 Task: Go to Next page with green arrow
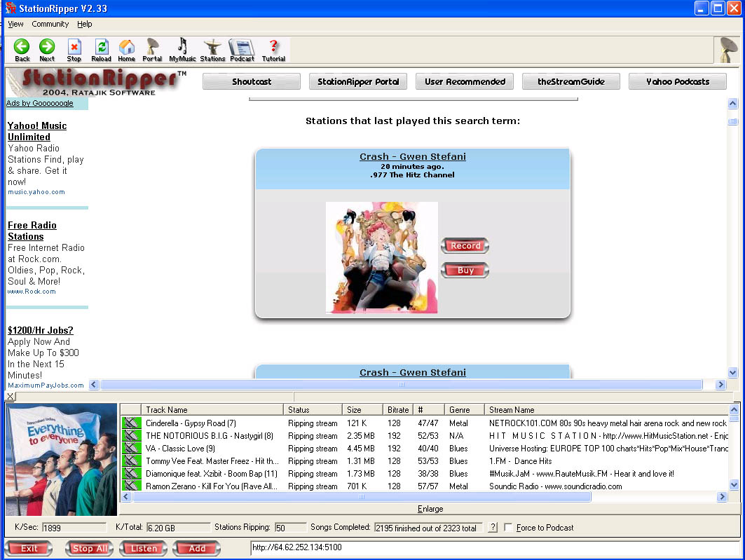[x=46, y=50]
